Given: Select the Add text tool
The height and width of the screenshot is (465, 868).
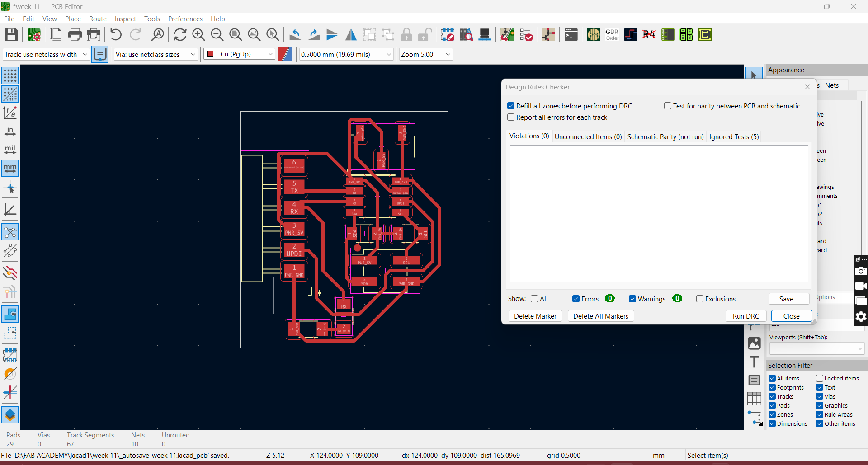Looking at the screenshot, I should pyautogui.click(x=754, y=362).
